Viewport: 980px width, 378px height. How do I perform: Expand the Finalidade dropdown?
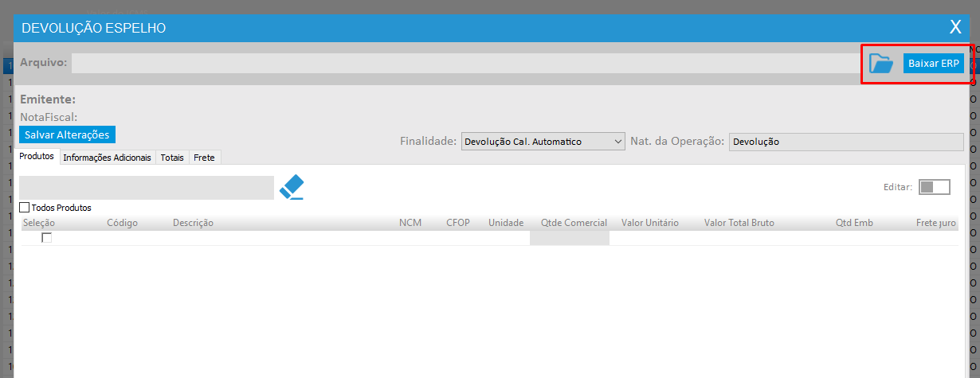(x=543, y=142)
